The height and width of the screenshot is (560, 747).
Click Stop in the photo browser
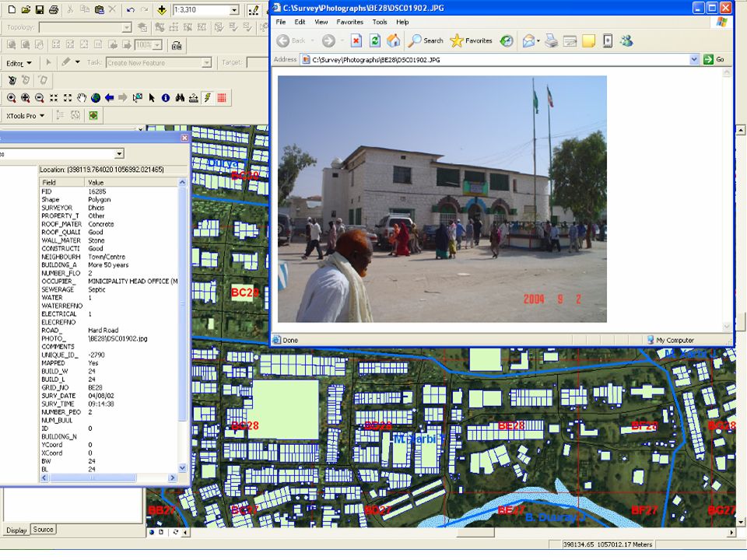[x=356, y=41]
